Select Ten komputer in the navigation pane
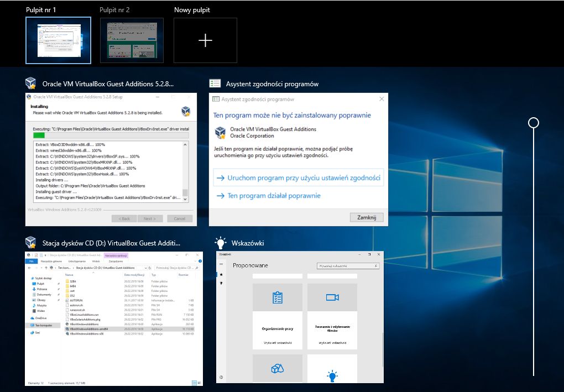This screenshot has width=564, height=392. [x=45, y=325]
